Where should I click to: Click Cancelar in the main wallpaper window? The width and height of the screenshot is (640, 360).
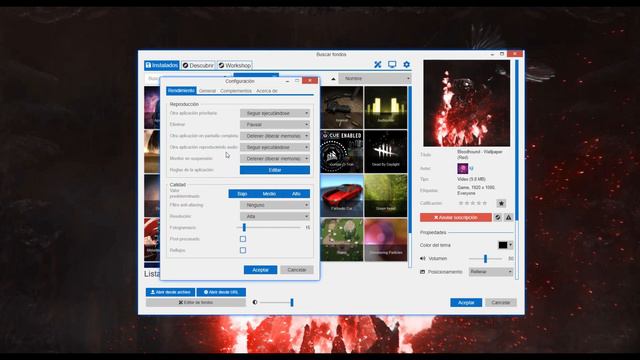(501, 302)
